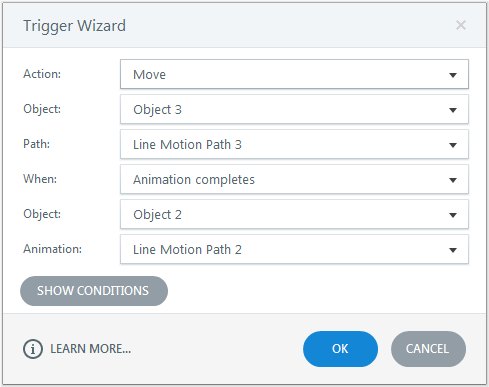Expand the Line Motion Path 3 arrow
The height and width of the screenshot is (387, 489).
tap(453, 145)
